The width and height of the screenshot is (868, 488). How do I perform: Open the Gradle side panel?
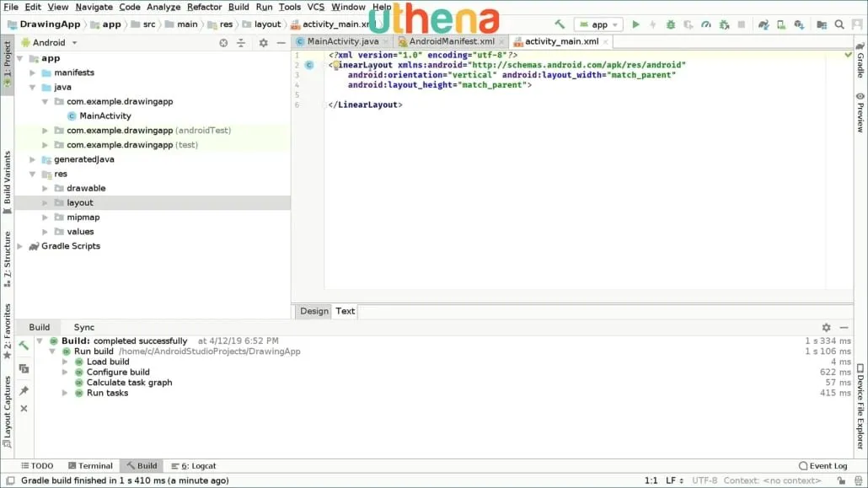tap(860, 60)
